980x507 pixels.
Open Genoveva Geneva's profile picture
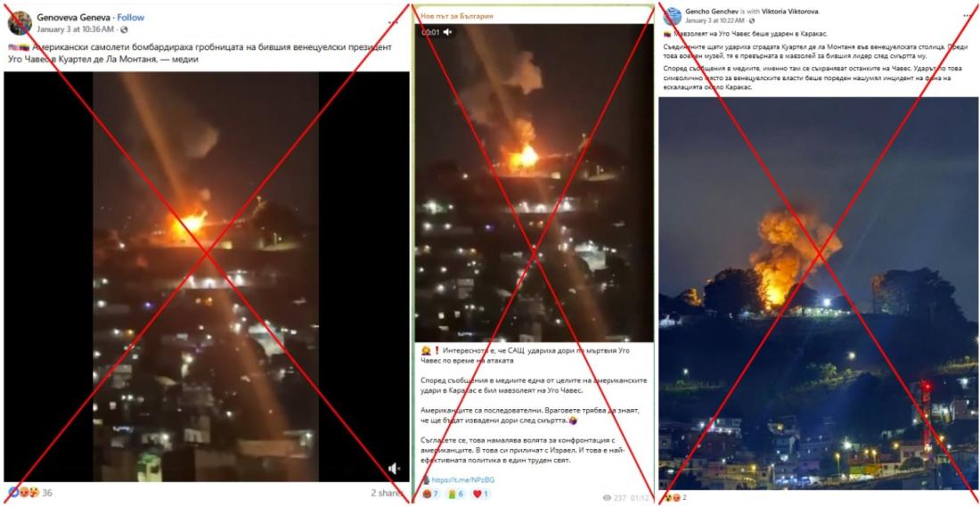pos(20,22)
